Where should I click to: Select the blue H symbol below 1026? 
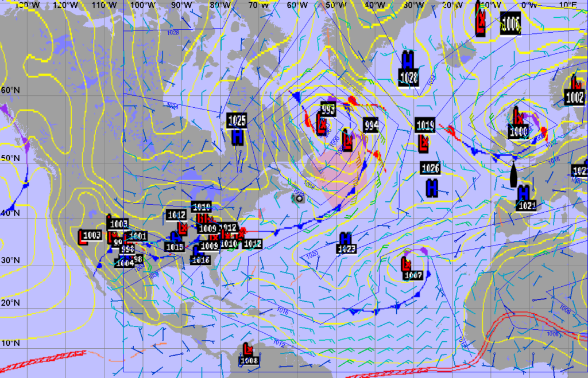click(x=432, y=187)
